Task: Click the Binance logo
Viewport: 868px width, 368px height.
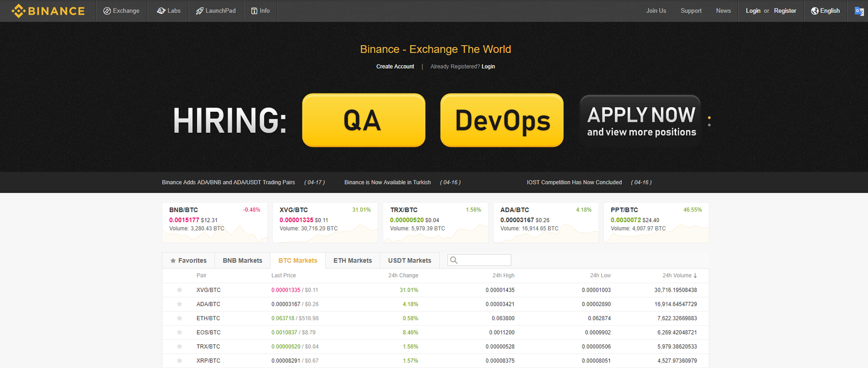Action: [x=48, y=11]
